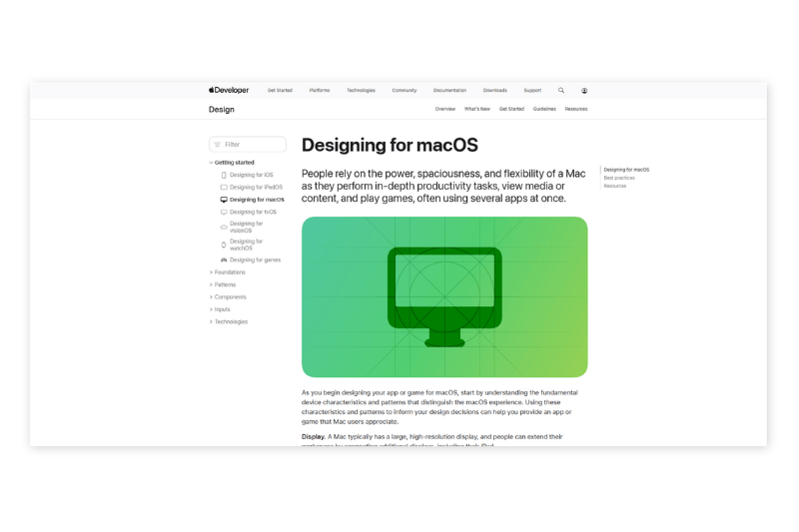
Task: Go to the Guidelines tab
Action: click(x=544, y=109)
